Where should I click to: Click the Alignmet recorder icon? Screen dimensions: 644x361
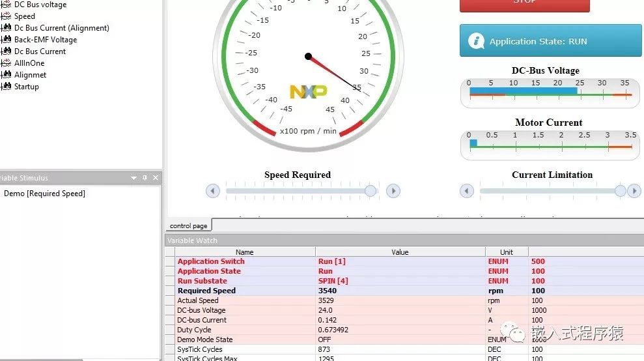click(x=6, y=75)
